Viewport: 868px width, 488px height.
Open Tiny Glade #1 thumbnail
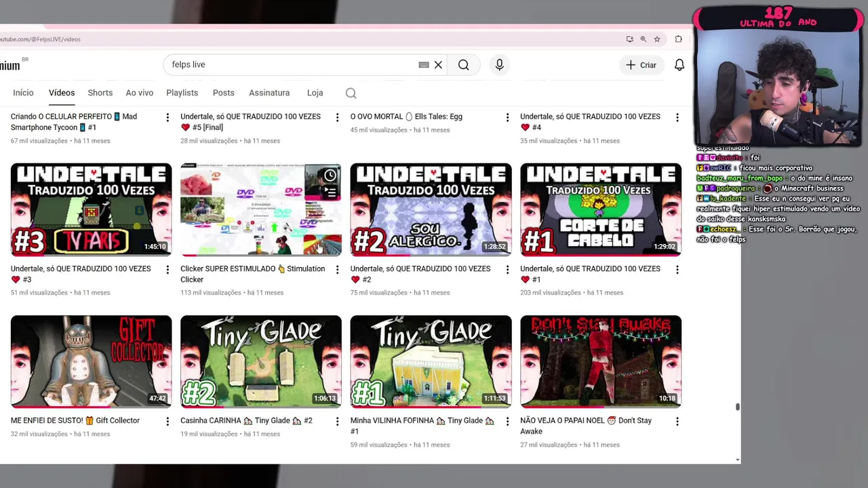pos(431,361)
